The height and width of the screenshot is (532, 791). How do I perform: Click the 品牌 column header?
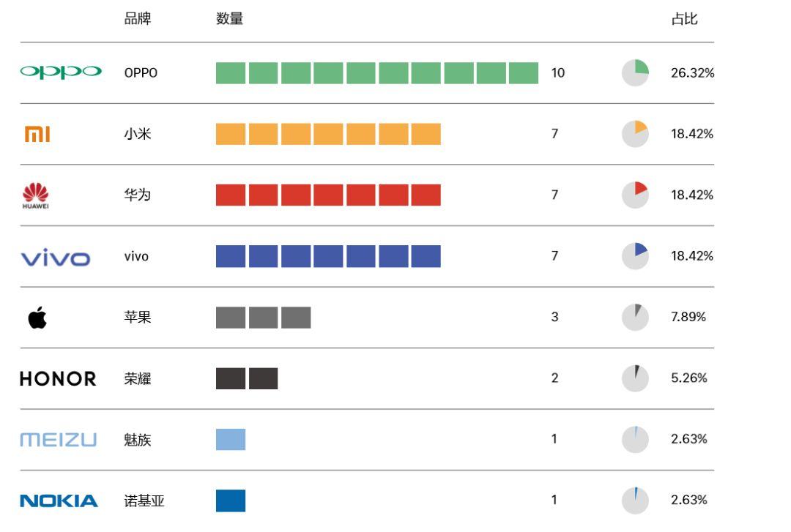point(138,20)
